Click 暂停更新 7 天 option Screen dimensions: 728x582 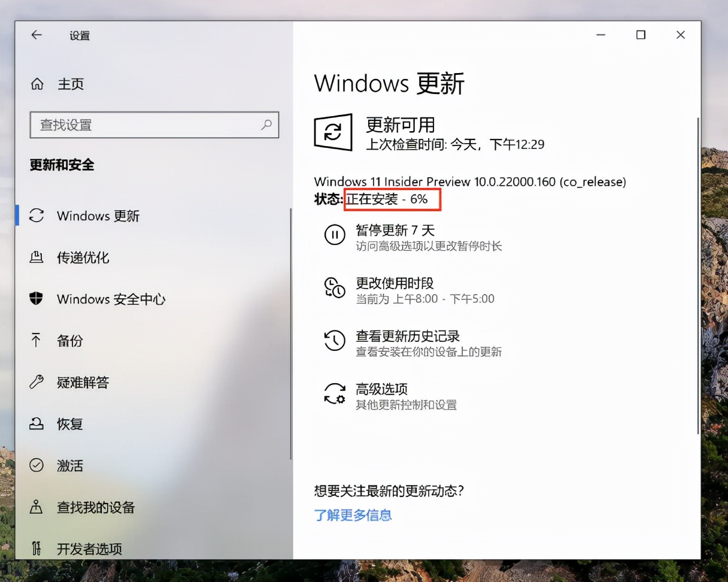pos(395,231)
